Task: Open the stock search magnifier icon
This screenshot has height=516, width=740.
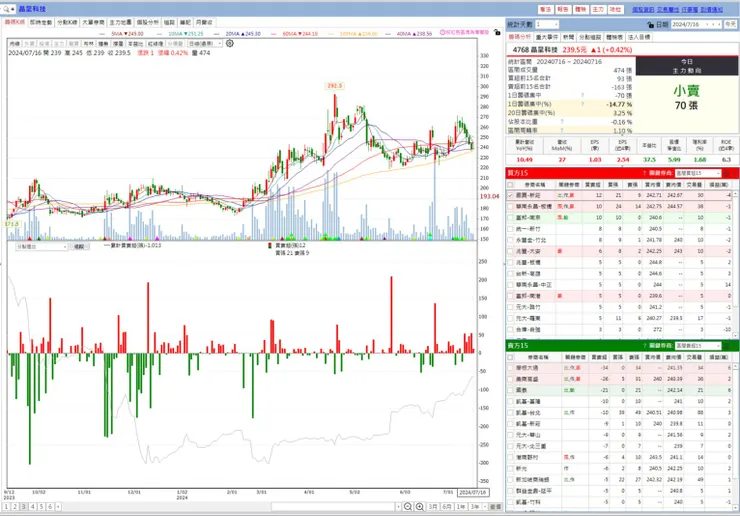Action: [6, 8]
